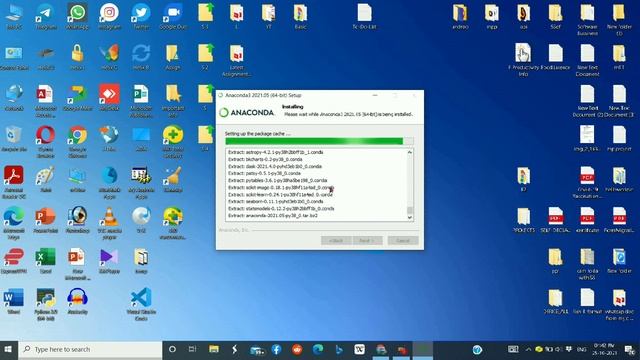Viewport: 640px width, 360px height.
Task: Select the 'Extract: seaborn-0.11.1' log line
Action: pyautogui.click(x=276, y=201)
